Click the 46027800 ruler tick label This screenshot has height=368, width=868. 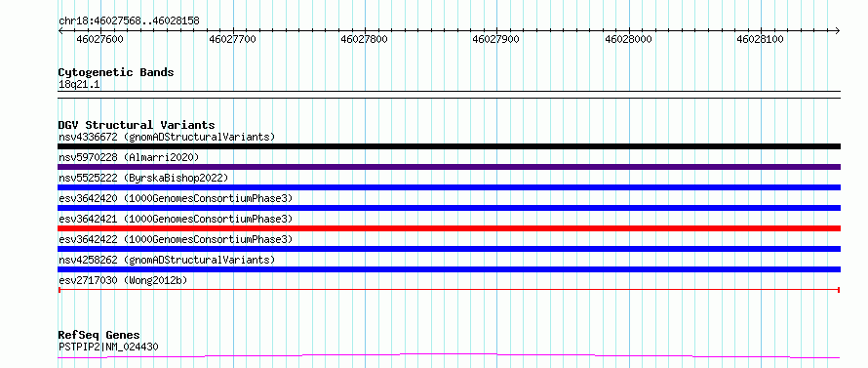tap(364, 40)
